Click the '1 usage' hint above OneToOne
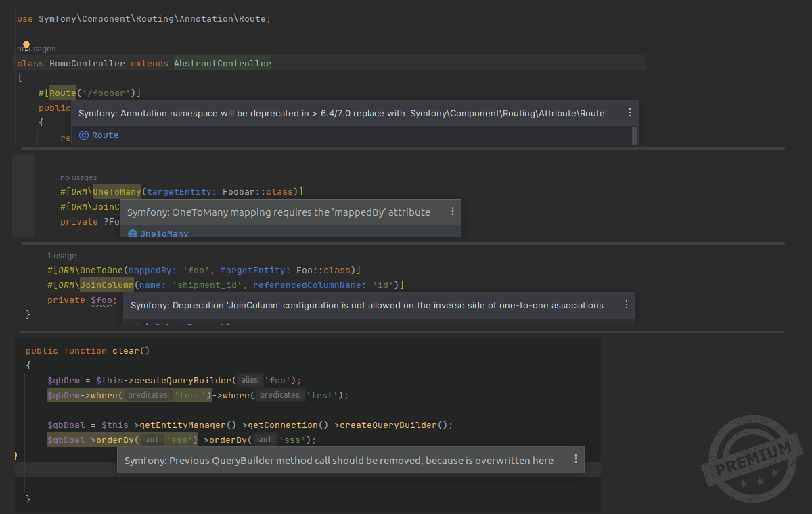This screenshot has height=514, width=812. click(x=62, y=256)
